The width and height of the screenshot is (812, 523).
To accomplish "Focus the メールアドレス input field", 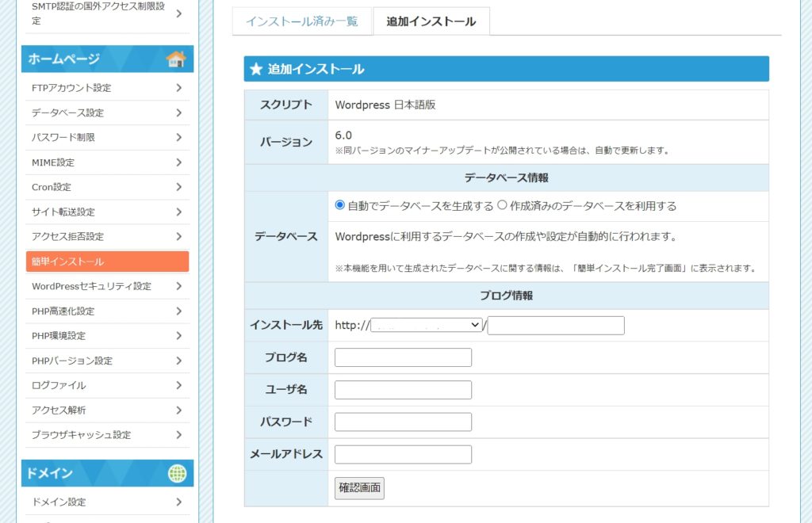I will point(403,454).
